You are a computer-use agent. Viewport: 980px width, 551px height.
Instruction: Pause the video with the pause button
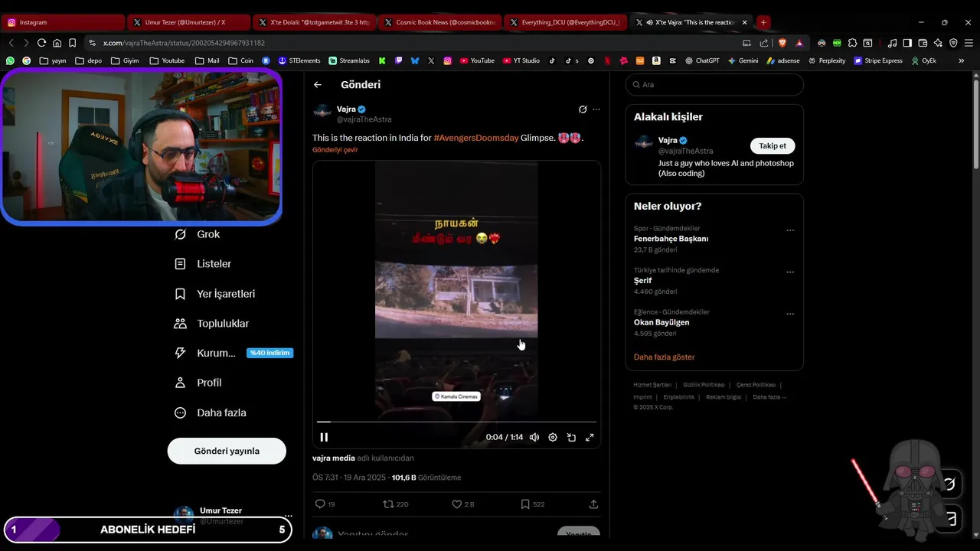(324, 437)
